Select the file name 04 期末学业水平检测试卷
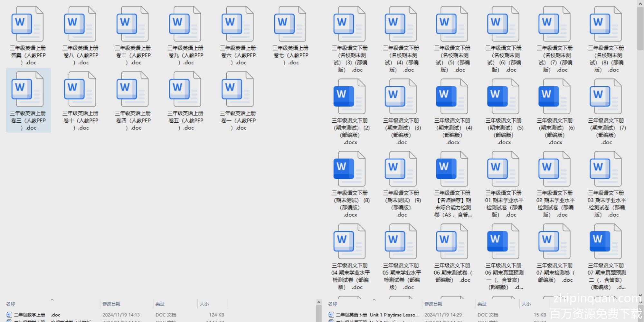Image resolution: width=644 pixels, height=322 pixels. [x=350, y=276]
